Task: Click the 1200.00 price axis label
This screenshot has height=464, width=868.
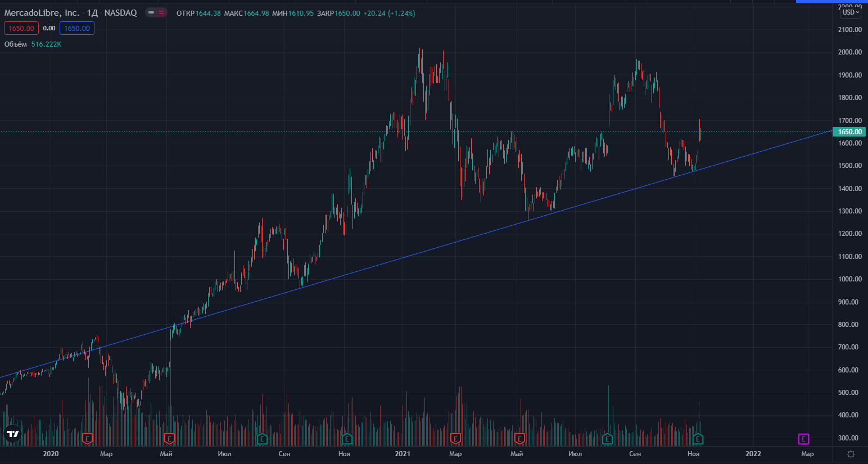Action: 849,233
